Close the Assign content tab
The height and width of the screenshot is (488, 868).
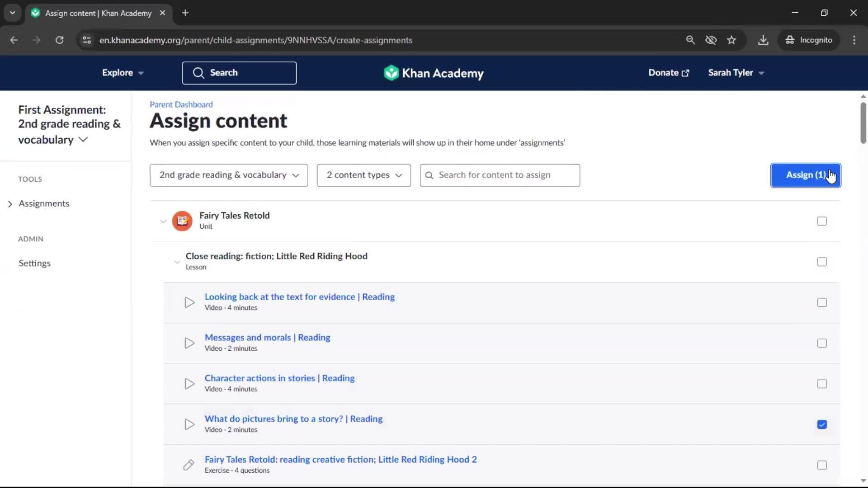point(162,13)
